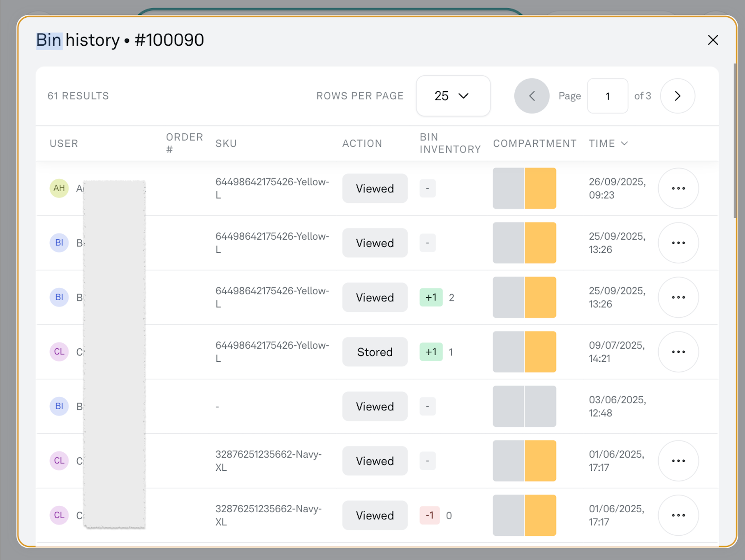Click the orange compartment in the first row
The height and width of the screenshot is (560, 745).
540,188
